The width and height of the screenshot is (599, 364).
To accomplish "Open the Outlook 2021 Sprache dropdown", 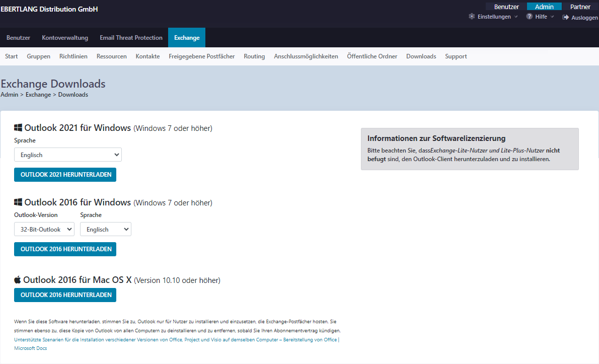I will point(68,155).
